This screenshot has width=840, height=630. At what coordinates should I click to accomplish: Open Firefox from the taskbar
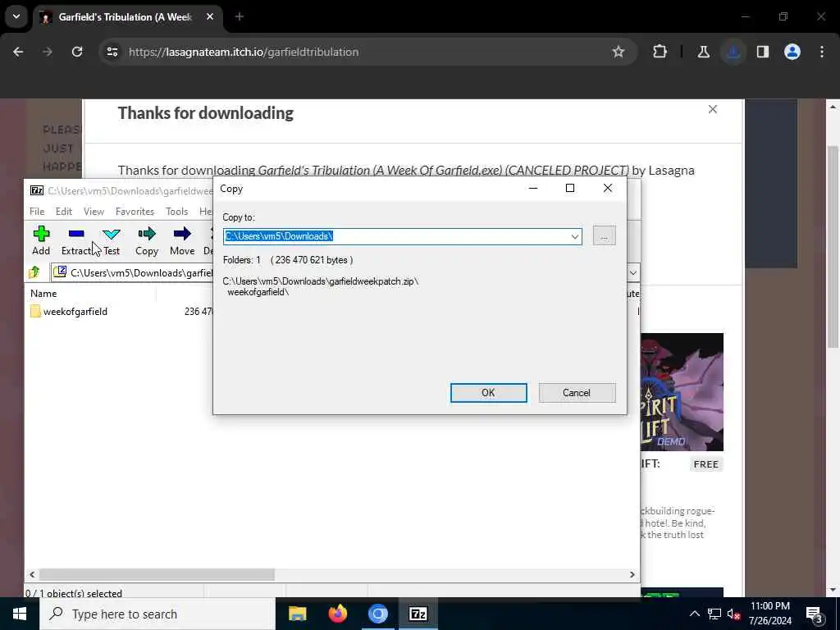tap(337, 614)
